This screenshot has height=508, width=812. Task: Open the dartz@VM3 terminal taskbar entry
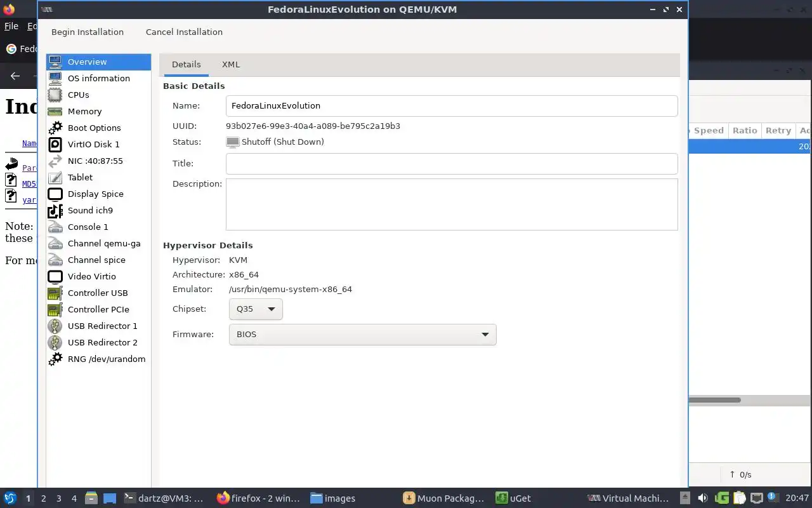click(164, 498)
